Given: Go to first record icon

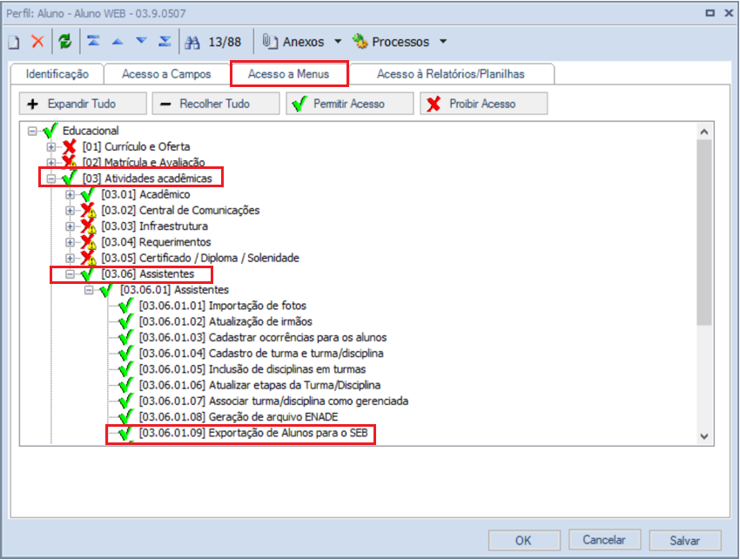Looking at the screenshot, I should click(x=93, y=42).
